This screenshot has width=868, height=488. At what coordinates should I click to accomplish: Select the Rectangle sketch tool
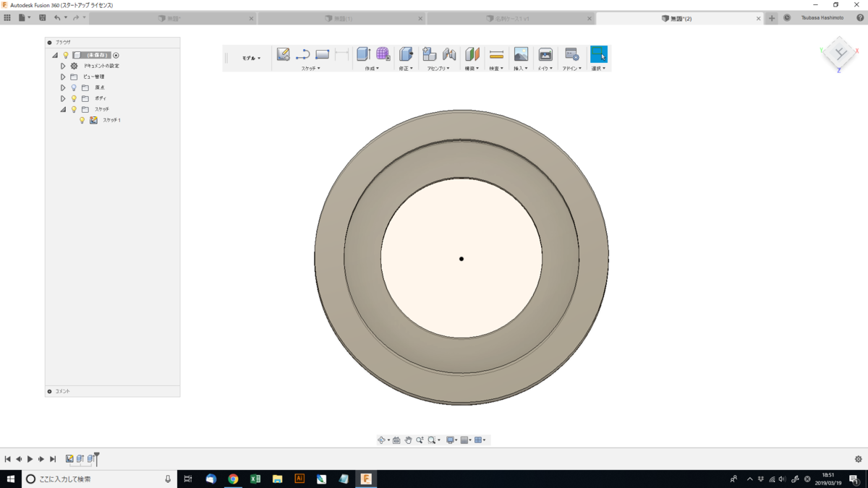click(323, 54)
